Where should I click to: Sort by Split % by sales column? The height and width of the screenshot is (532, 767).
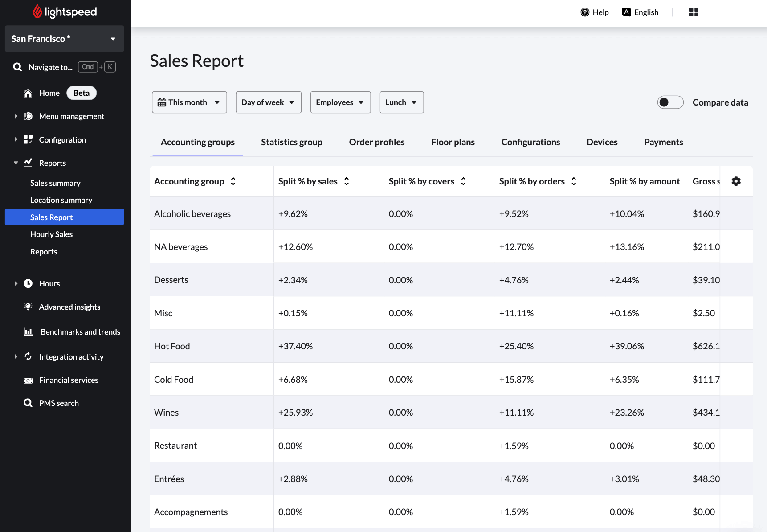point(346,181)
